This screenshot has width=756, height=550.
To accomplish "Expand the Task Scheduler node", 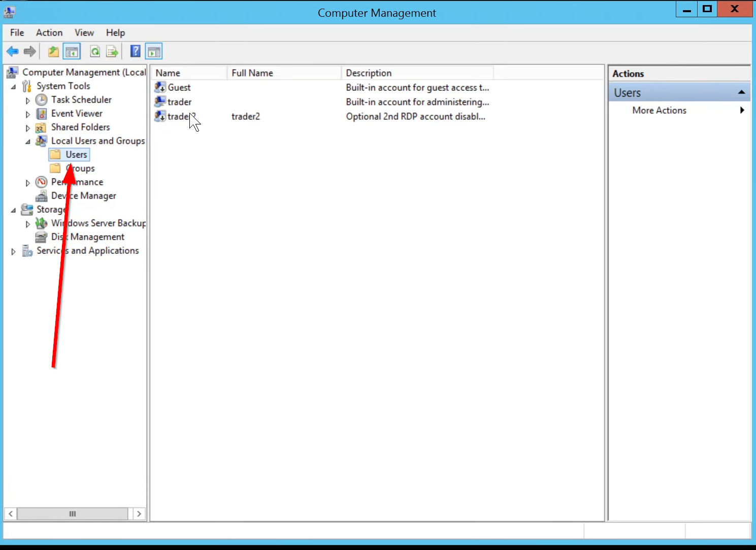I will pos(28,101).
